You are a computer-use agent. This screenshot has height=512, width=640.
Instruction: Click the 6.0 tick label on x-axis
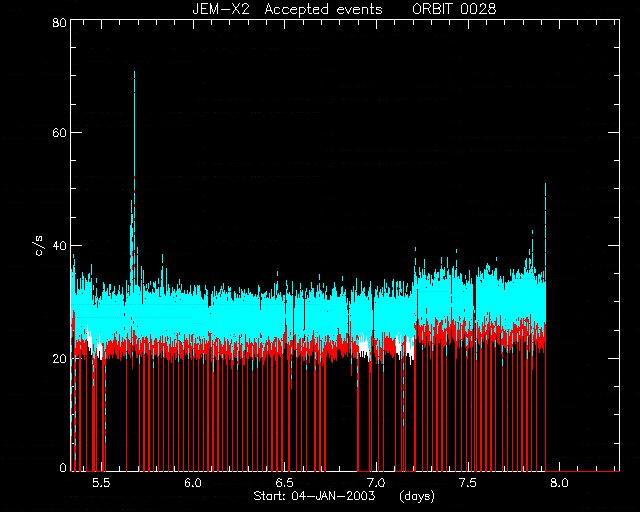coord(193,483)
